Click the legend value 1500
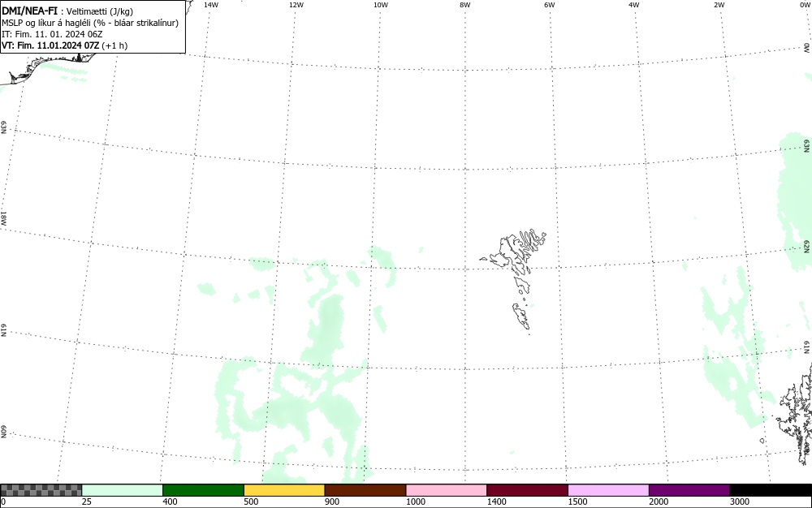 click(x=577, y=502)
